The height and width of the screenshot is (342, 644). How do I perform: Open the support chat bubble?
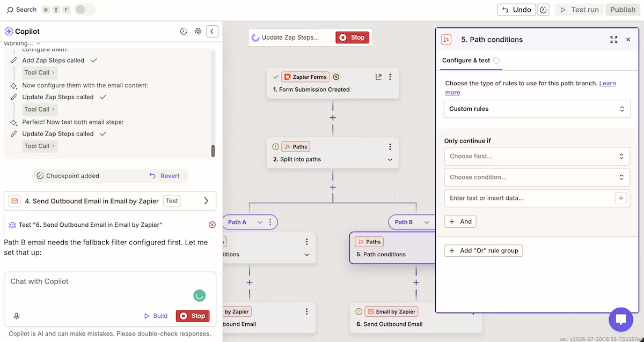pos(621,319)
